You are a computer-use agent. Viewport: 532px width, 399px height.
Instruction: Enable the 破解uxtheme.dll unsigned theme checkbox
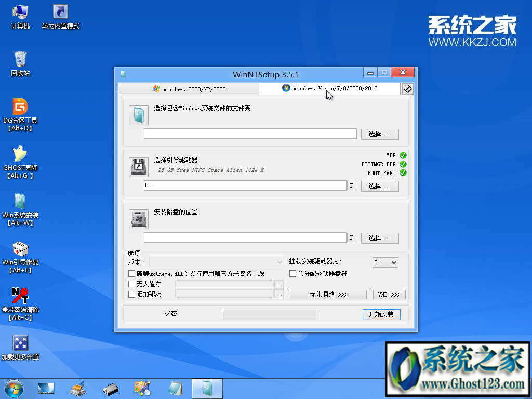(132, 273)
